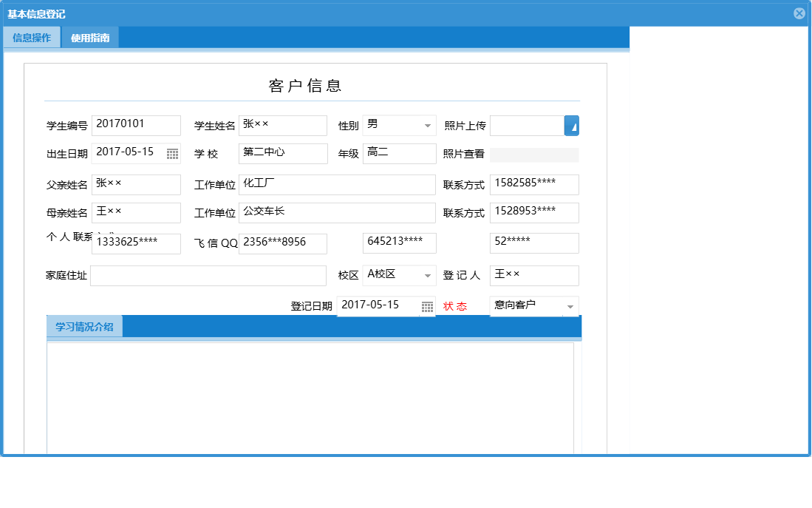Click the dropdown arrow on the 校区 field
The height and width of the screenshot is (508, 812).
click(428, 274)
